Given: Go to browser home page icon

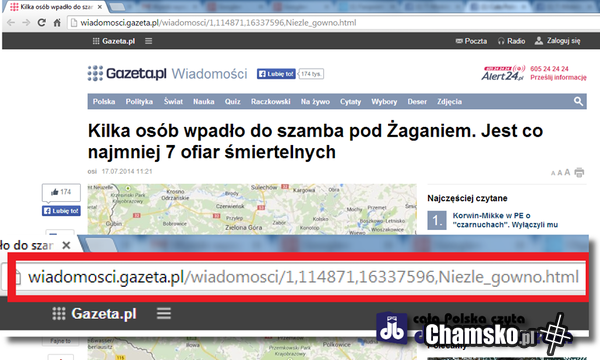Looking at the screenshot, I should point(57,23).
